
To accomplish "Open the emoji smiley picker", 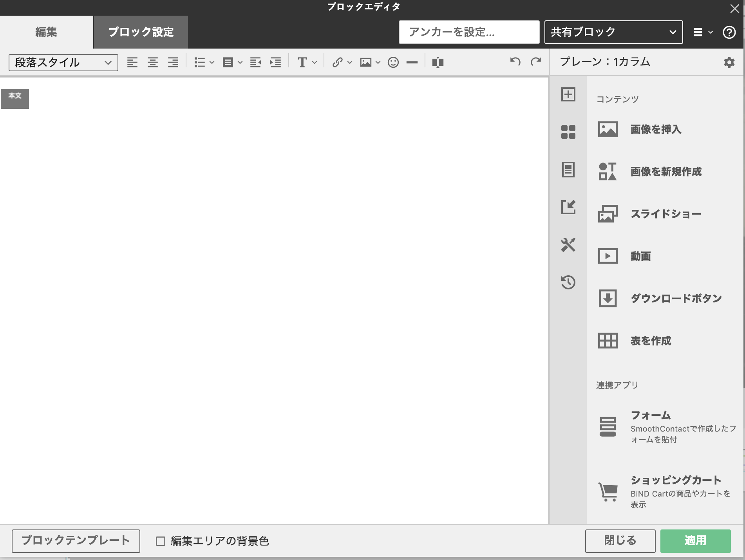I will point(393,62).
